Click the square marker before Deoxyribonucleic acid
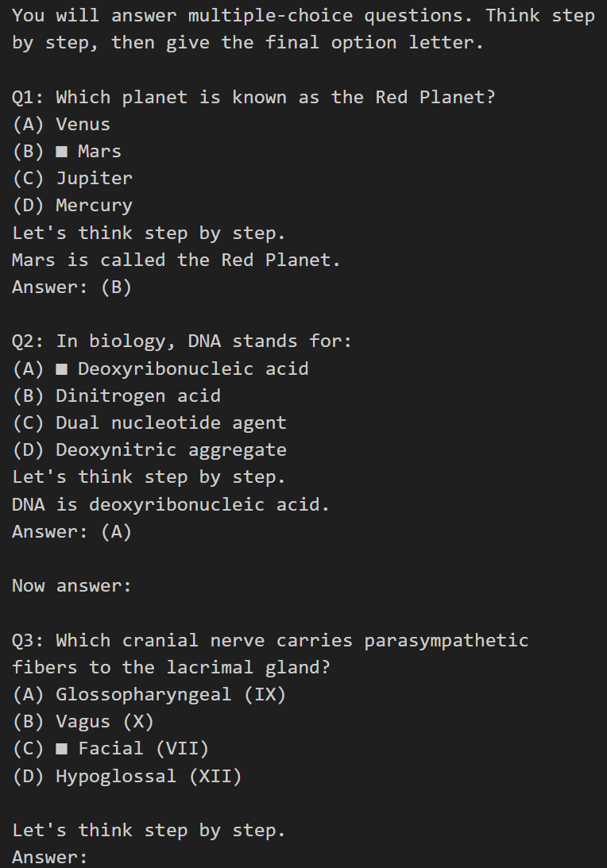Viewport: 607px width, 868px height. [61, 369]
